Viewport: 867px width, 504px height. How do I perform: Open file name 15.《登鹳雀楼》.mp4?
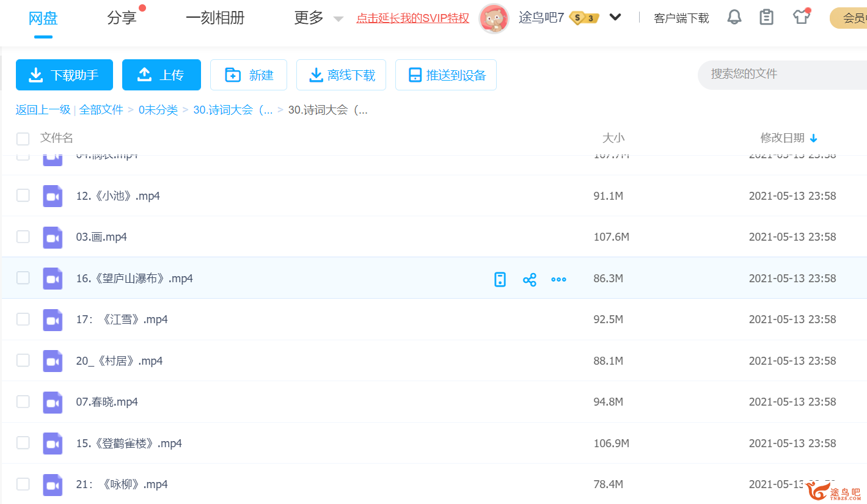point(129,444)
